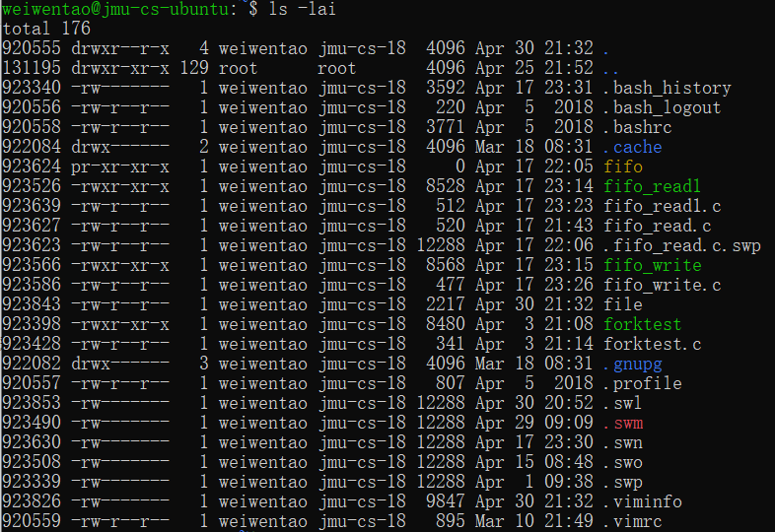The width and height of the screenshot is (775, 532).
Task: Click the forktest.c filename
Action: (653, 344)
